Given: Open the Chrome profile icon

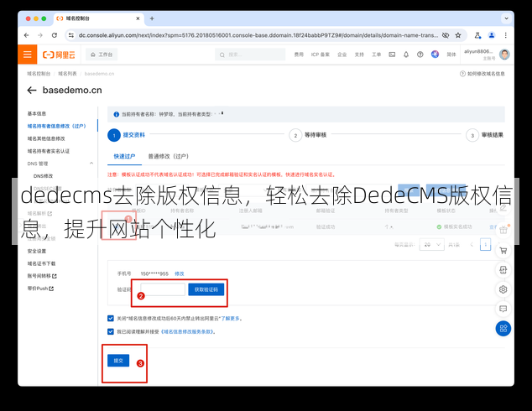Looking at the screenshot, I should [492, 35].
